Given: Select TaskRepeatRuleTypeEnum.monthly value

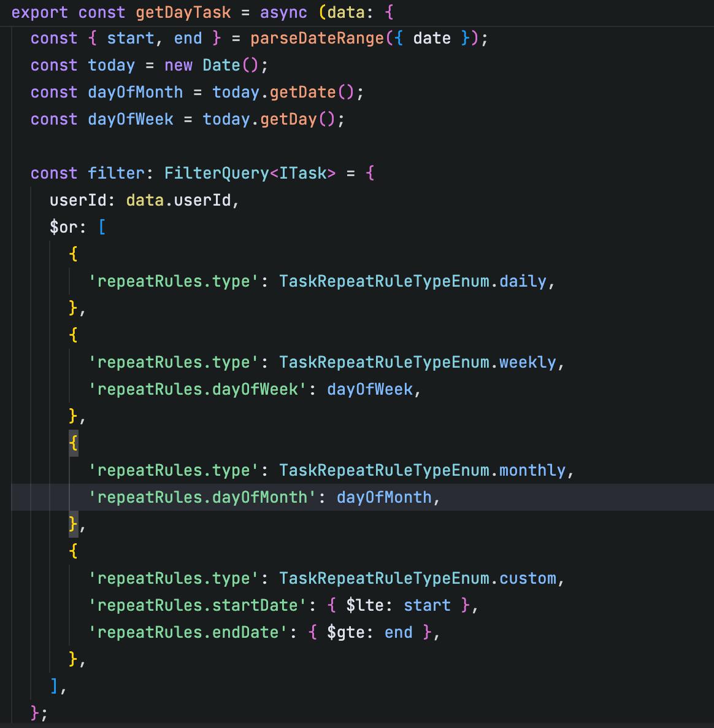Looking at the screenshot, I should 426,470.
